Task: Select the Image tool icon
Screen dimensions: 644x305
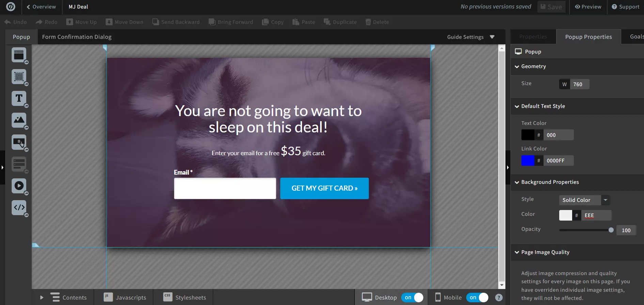Action: coord(19,120)
